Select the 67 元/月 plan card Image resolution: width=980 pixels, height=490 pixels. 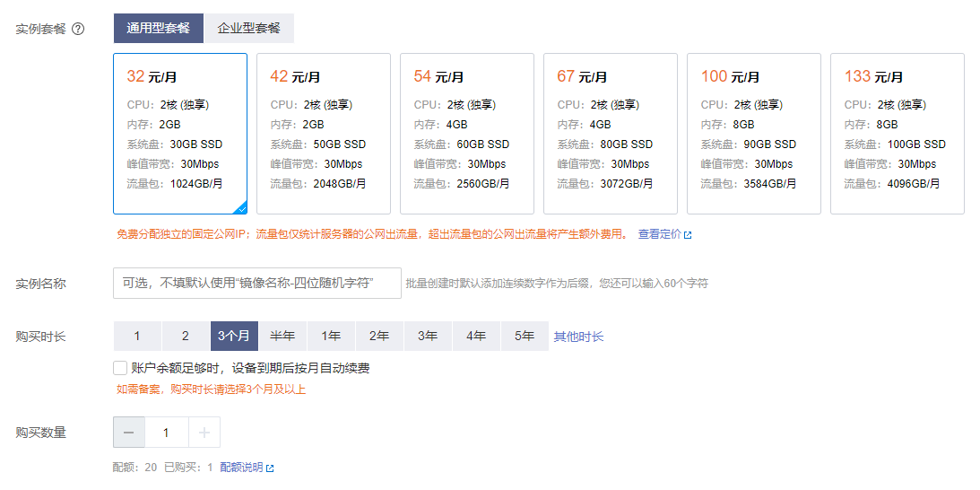611,134
